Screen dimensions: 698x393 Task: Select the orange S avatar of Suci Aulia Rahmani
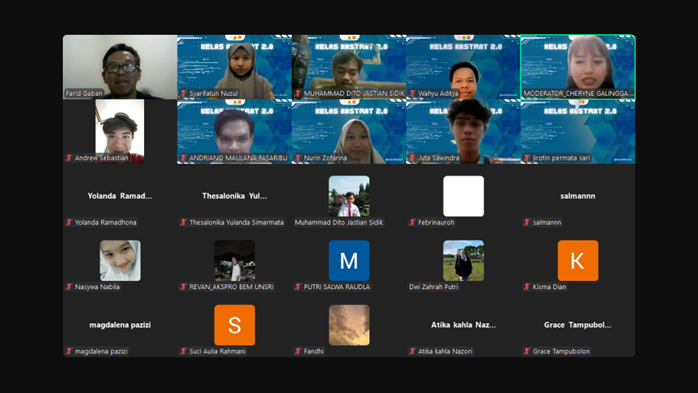235,325
